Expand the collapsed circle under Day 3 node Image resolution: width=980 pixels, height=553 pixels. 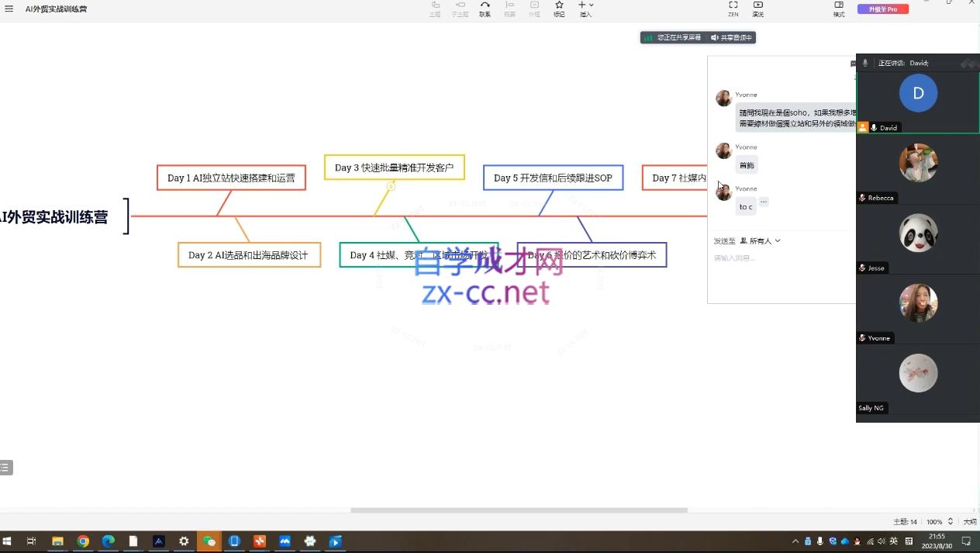[391, 186]
